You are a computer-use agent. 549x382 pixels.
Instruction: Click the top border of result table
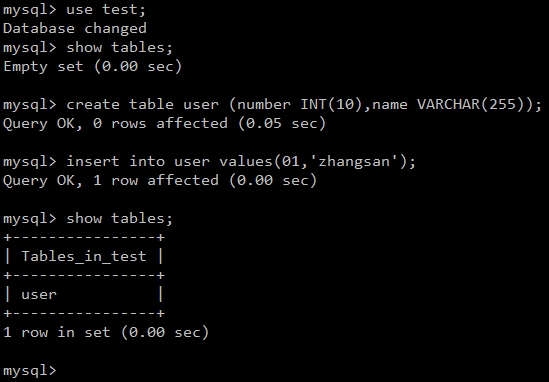tap(84, 237)
